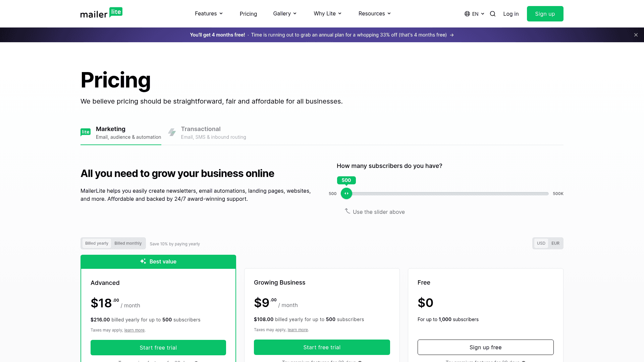This screenshot has height=362, width=644.
Task: Expand the Resources navigation dropdown
Action: [x=375, y=14]
